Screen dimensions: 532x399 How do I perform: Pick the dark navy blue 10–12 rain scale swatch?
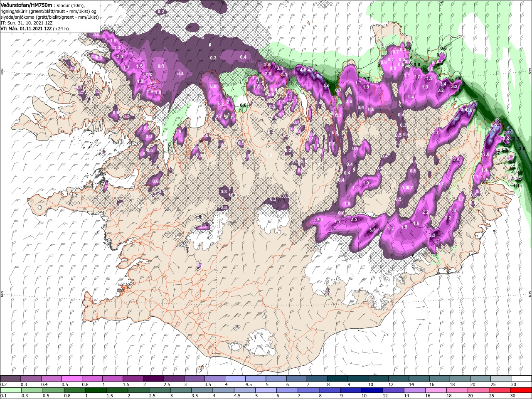pos(371,390)
